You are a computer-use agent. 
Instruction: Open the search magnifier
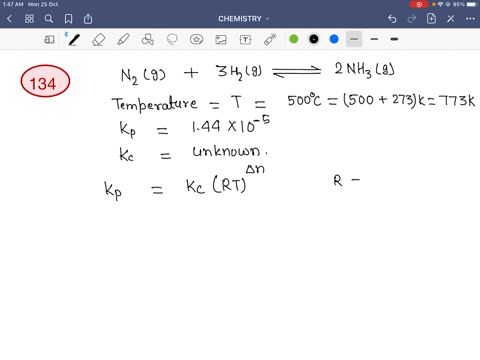pyautogui.click(x=49, y=19)
